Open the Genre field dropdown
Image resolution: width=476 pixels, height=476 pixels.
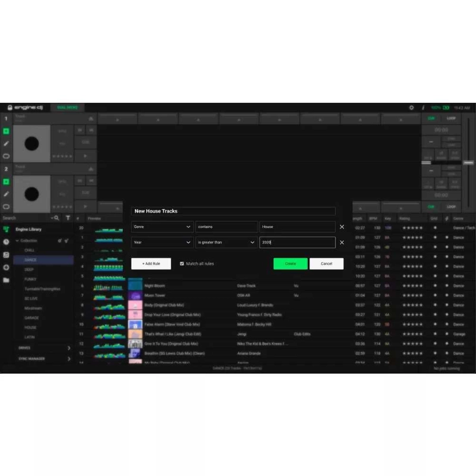click(162, 227)
